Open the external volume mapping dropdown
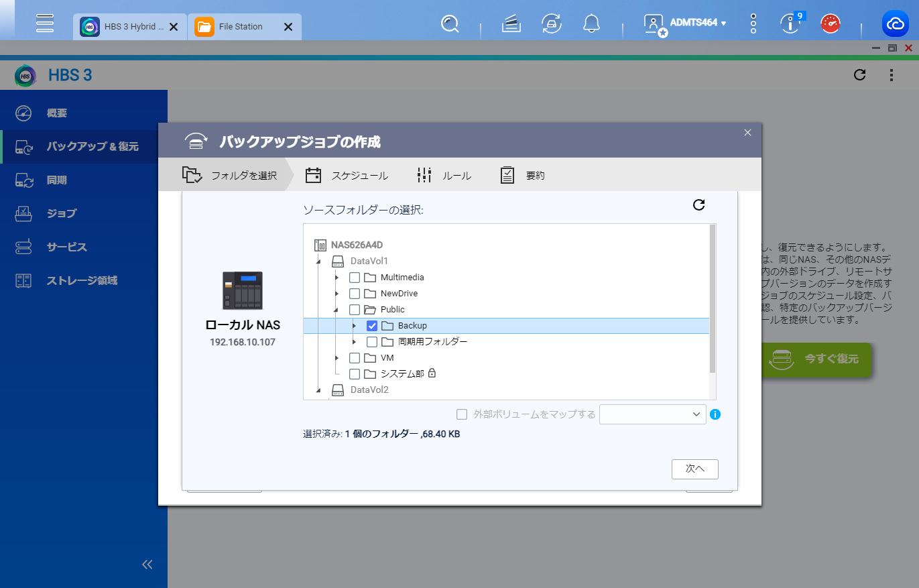919x588 pixels. (653, 414)
